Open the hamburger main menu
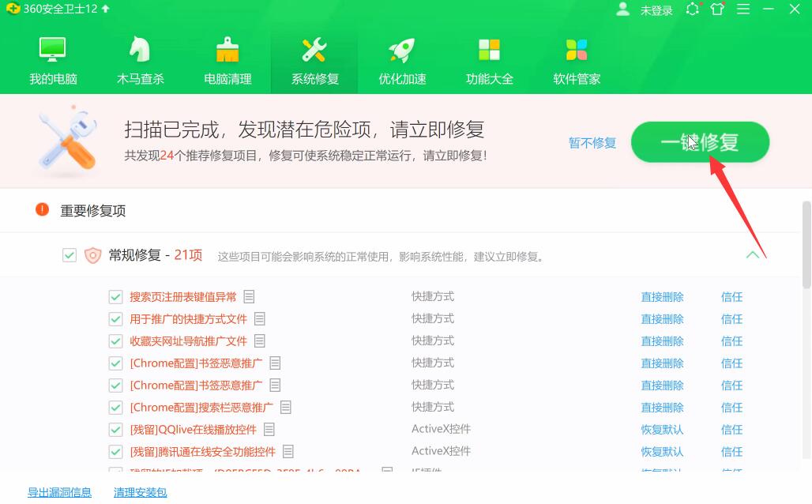812x504 pixels. (x=743, y=9)
